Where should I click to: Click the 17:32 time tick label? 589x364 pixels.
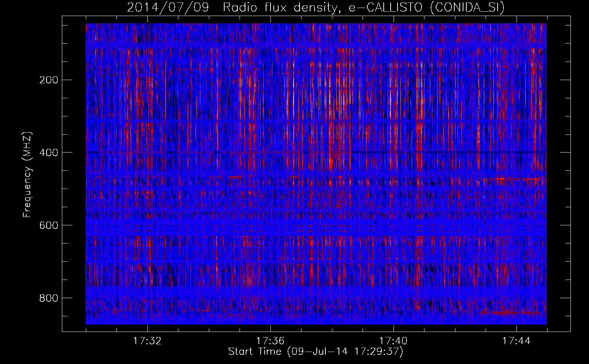[147, 341]
